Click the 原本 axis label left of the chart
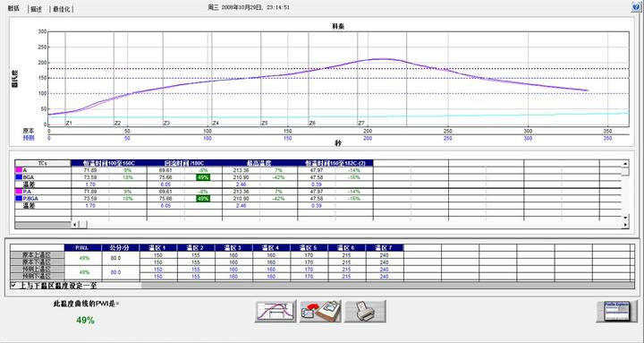 (29, 131)
